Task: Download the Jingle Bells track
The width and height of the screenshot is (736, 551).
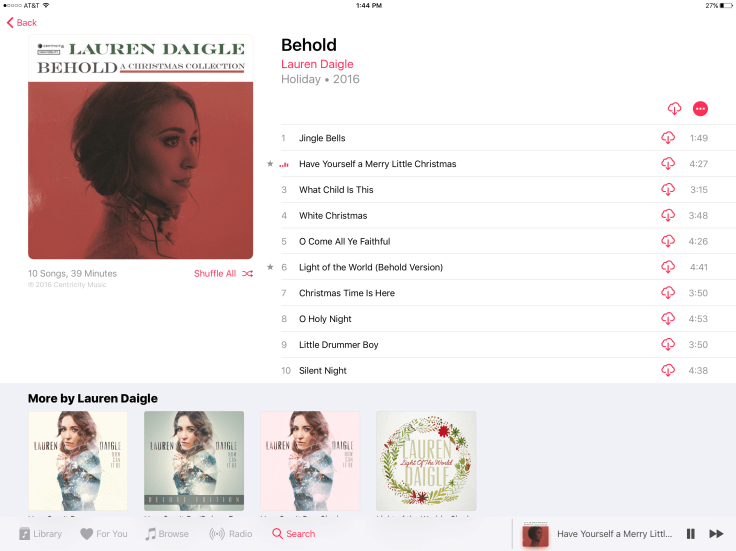Action: coord(667,138)
